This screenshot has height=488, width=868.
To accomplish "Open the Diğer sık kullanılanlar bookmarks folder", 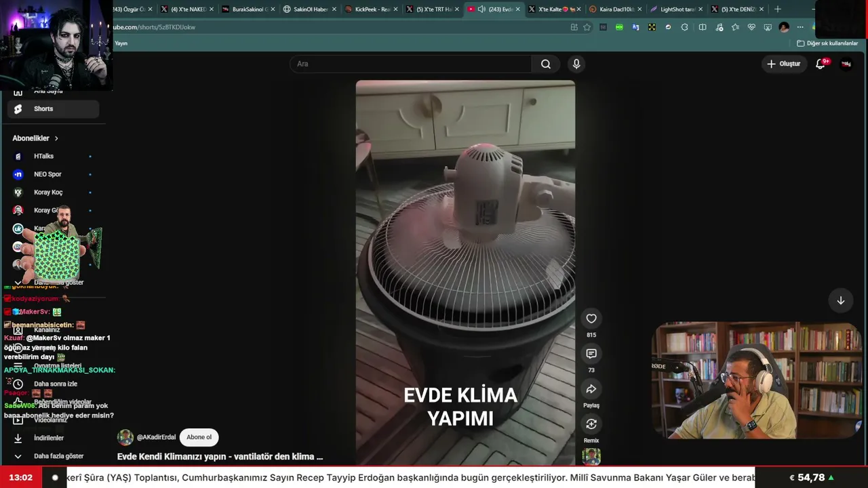I will [x=827, y=43].
